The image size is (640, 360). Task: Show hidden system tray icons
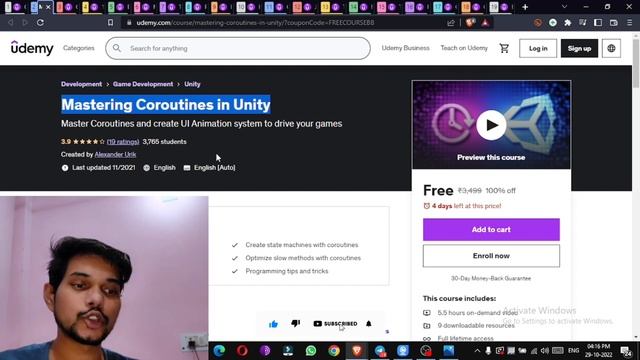tap(477, 351)
